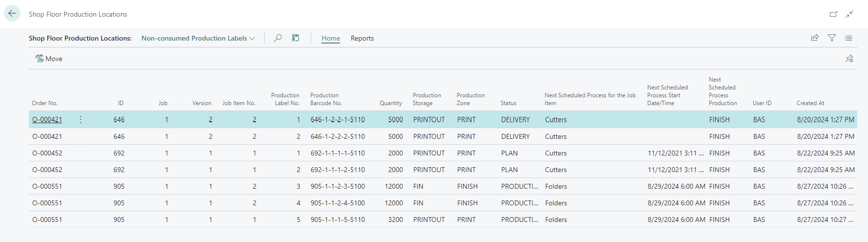Expand Non-consumed Production Labels view dropdown
868x242 pixels.
(x=198, y=38)
